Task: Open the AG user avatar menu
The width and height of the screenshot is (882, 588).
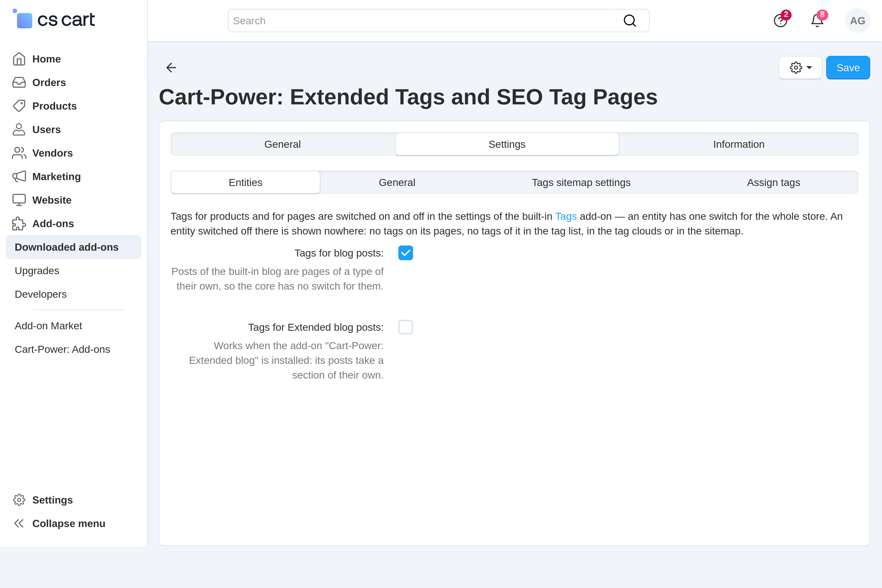Action: click(x=857, y=21)
